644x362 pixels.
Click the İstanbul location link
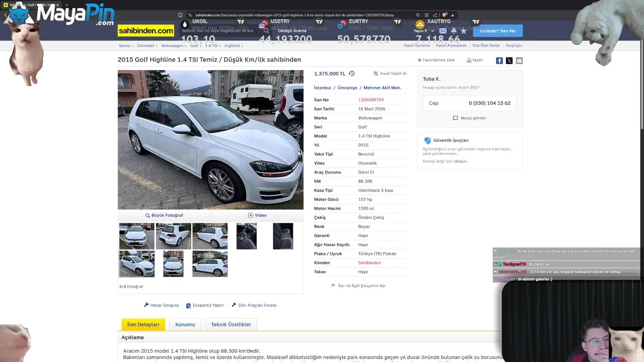pos(323,87)
